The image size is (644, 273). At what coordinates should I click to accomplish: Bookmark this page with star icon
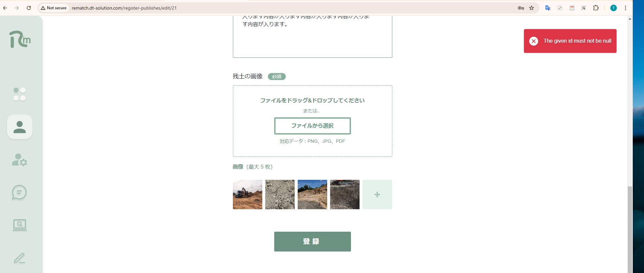(x=532, y=8)
